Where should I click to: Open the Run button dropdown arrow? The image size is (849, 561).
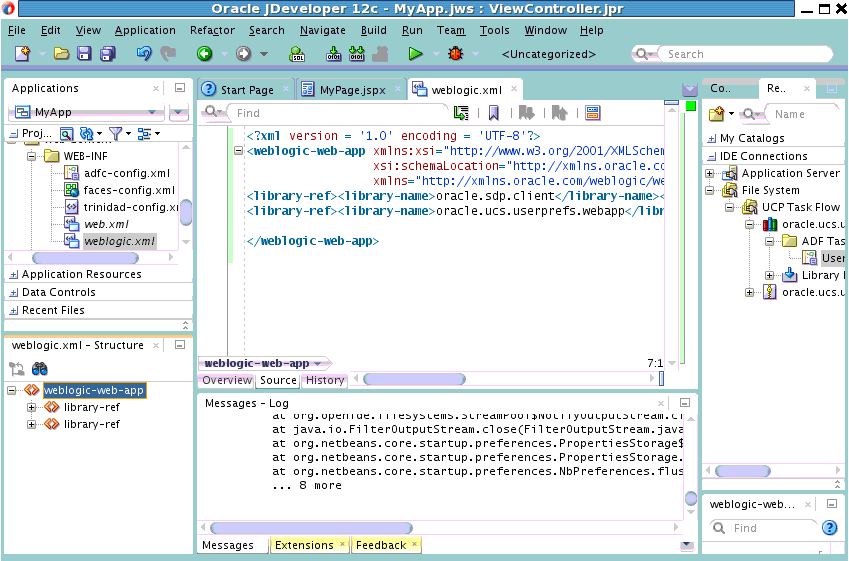click(x=436, y=54)
